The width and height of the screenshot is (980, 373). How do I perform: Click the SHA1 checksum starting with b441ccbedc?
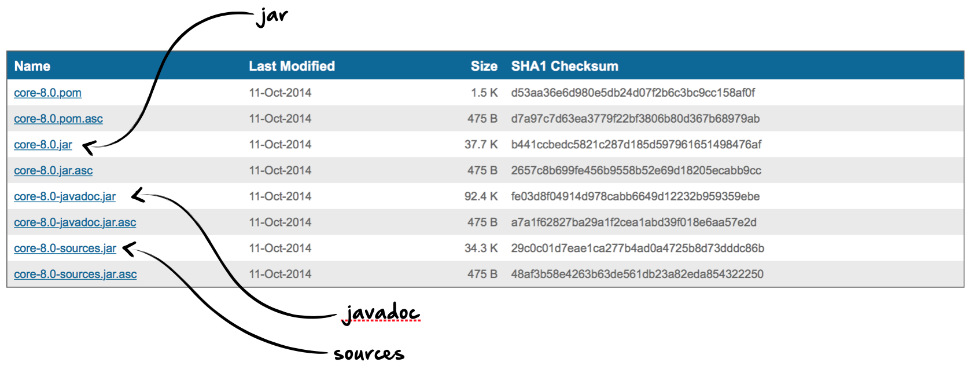[x=636, y=145]
